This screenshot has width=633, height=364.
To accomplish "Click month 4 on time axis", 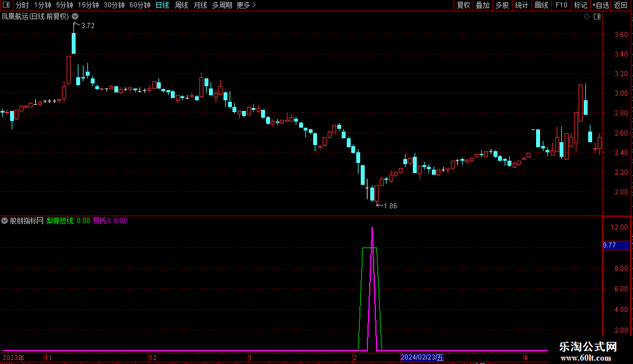I will (525, 358).
